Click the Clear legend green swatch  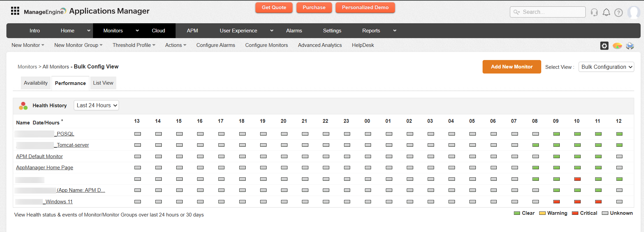point(517,213)
